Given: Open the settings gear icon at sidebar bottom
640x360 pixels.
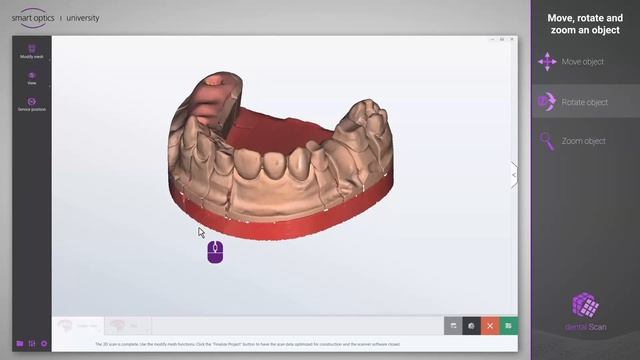Looking at the screenshot, I should pyautogui.click(x=44, y=344).
